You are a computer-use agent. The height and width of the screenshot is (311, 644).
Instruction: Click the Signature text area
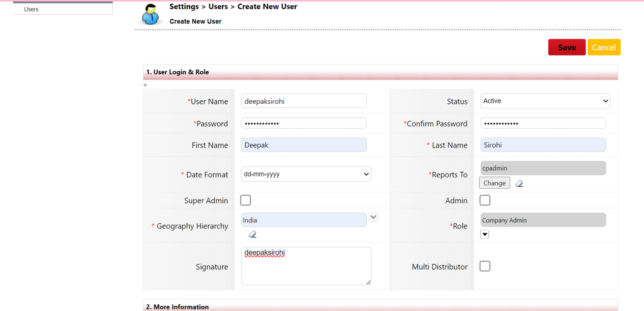coord(306,266)
